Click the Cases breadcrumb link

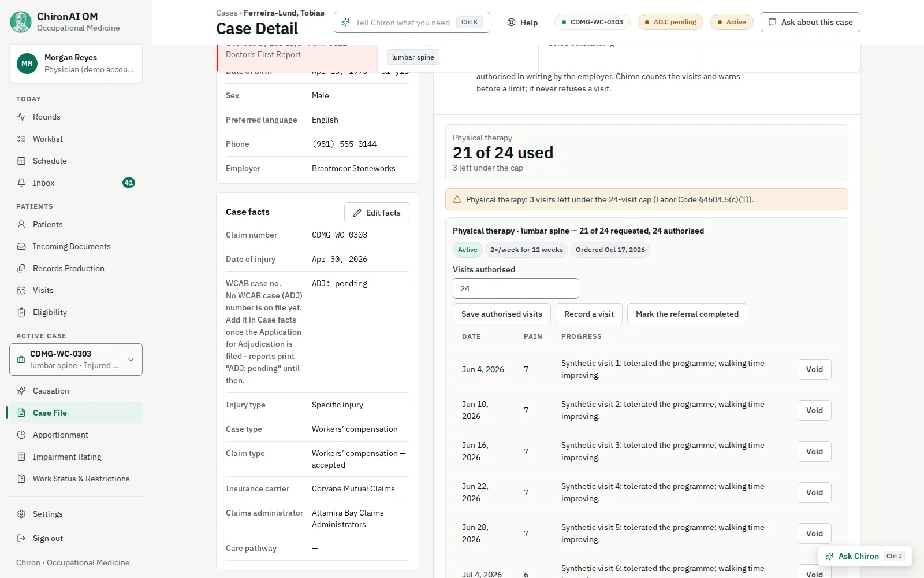(226, 13)
